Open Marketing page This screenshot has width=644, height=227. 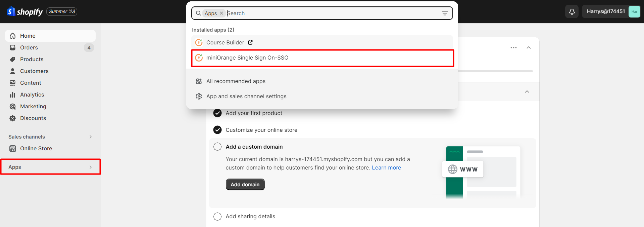[50, 106]
